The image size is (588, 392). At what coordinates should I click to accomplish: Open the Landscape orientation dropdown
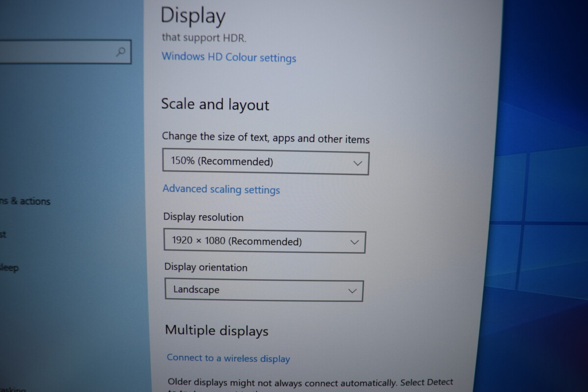(x=264, y=290)
